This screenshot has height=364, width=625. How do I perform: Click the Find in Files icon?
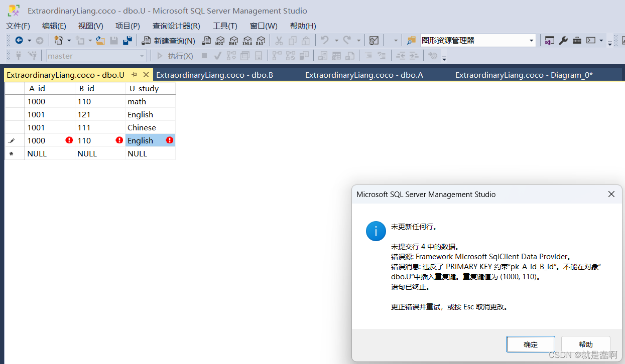pos(412,41)
